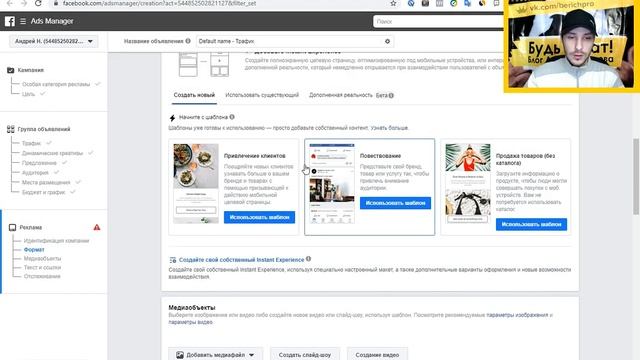Image resolution: width=640 pixels, height=360 pixels.
Task: Follow the 'Узнать больше' link
Action: tap(389, 128)
